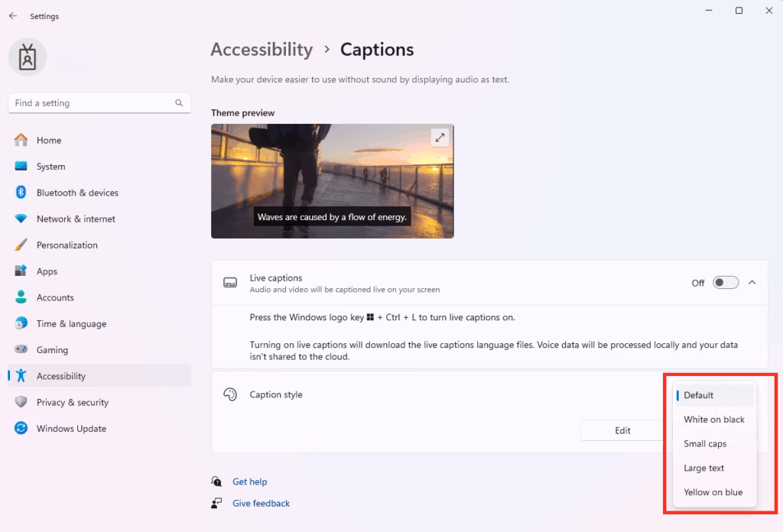Click the Windows Update refresh icon
Image resolution: width=783 pixels, height=532 pixels.
(x=21, y=428)
